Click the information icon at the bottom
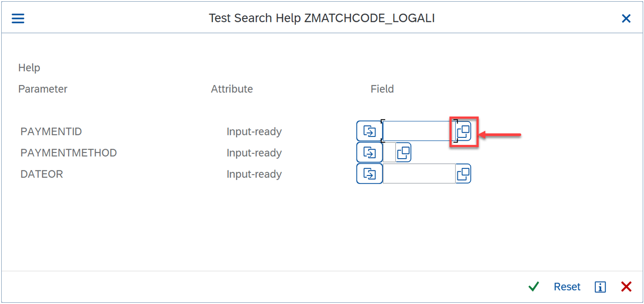This screenshot has width=644, height=304. click(600, 286)
